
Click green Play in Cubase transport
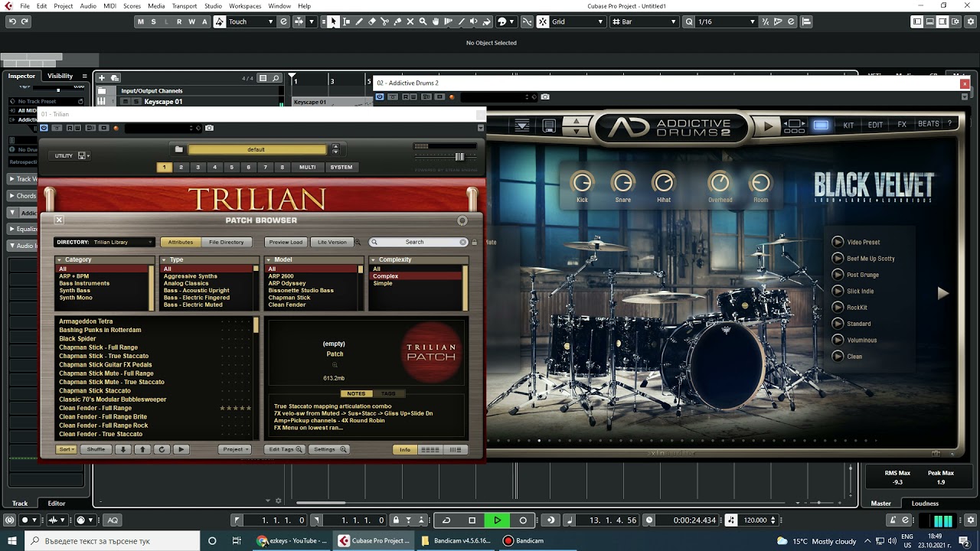tap(497, 520)
